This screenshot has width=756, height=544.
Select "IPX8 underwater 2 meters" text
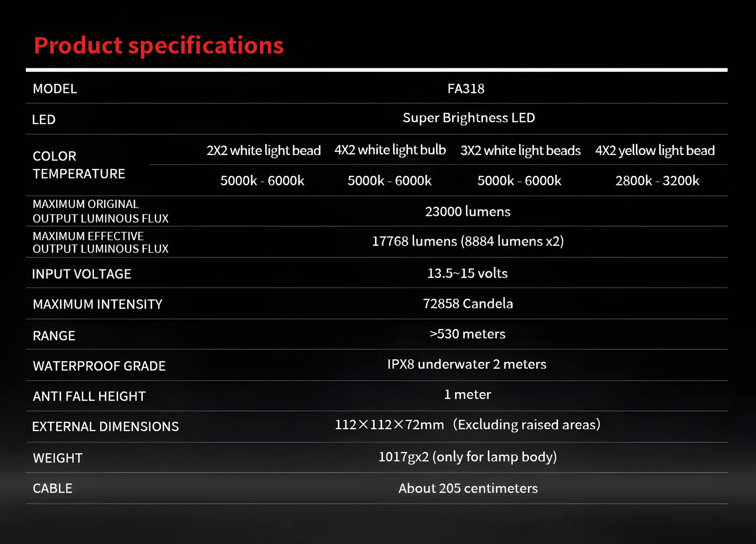click(467, 364)
